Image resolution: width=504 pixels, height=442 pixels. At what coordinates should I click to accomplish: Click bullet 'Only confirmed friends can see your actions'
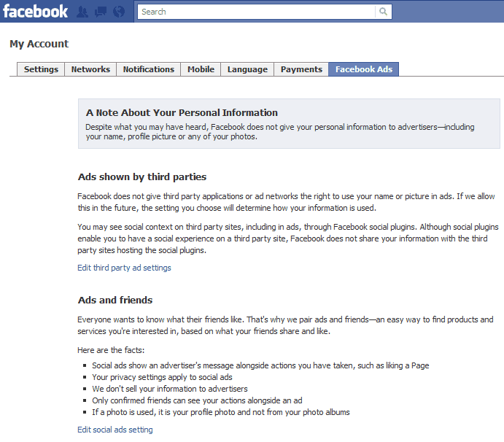point(197,400)
